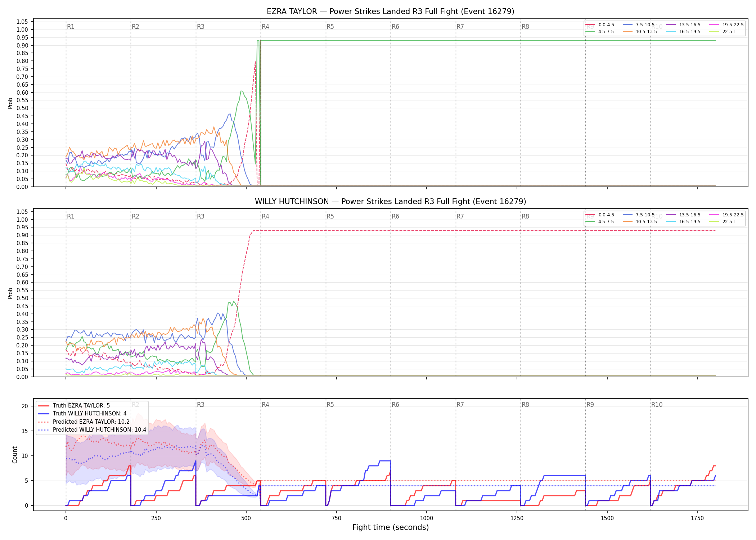Click the R5 round marker in bottom chart

point(330,405)
